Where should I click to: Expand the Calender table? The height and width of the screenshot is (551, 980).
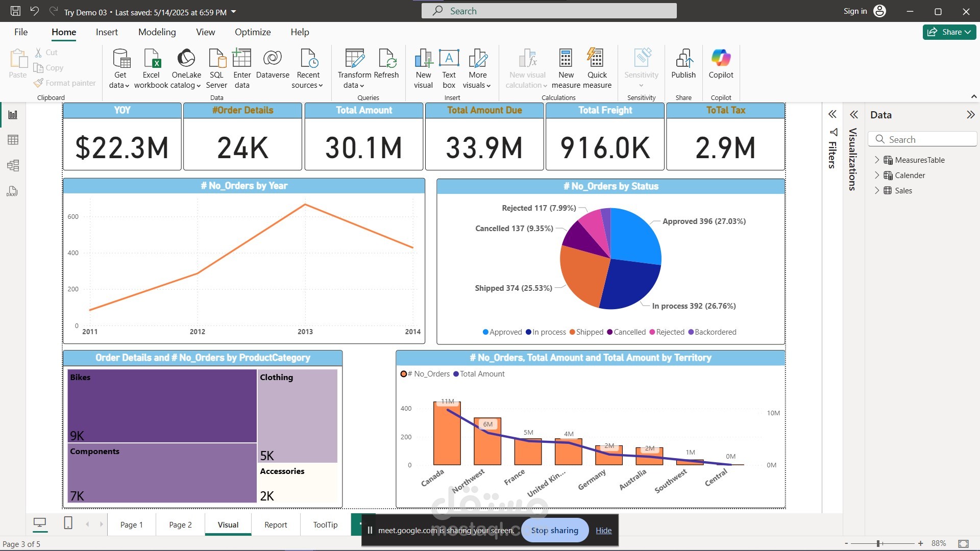[877, 175]
